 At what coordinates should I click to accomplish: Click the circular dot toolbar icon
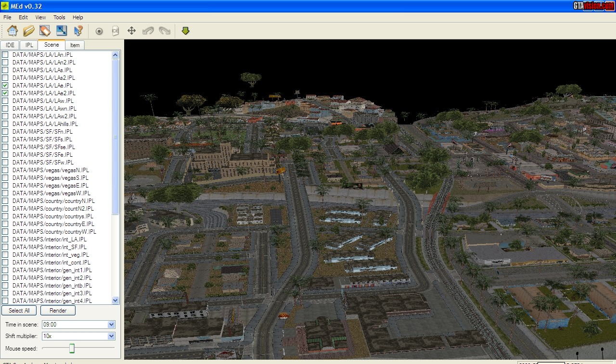[x=99, y=31]
